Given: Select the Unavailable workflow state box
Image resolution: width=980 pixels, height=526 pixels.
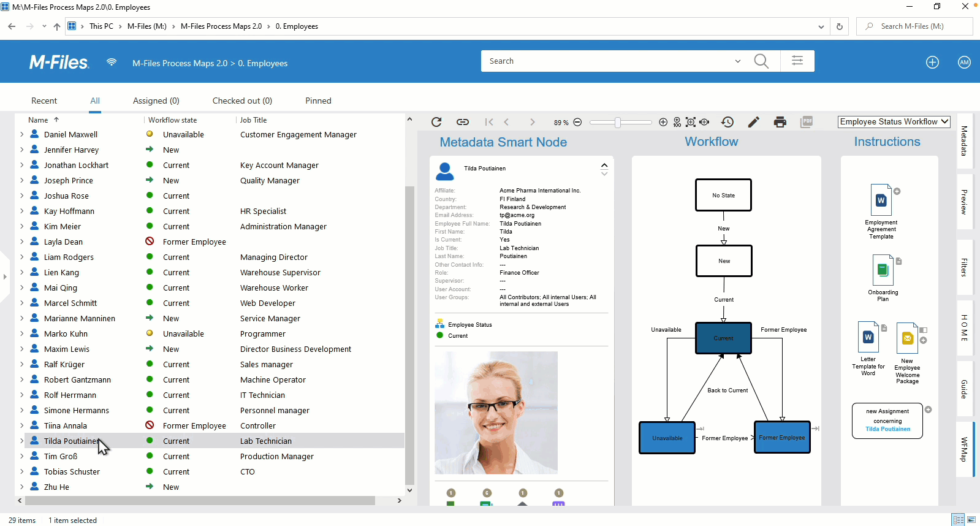Looking at the screenshot, I should point(667,438).
